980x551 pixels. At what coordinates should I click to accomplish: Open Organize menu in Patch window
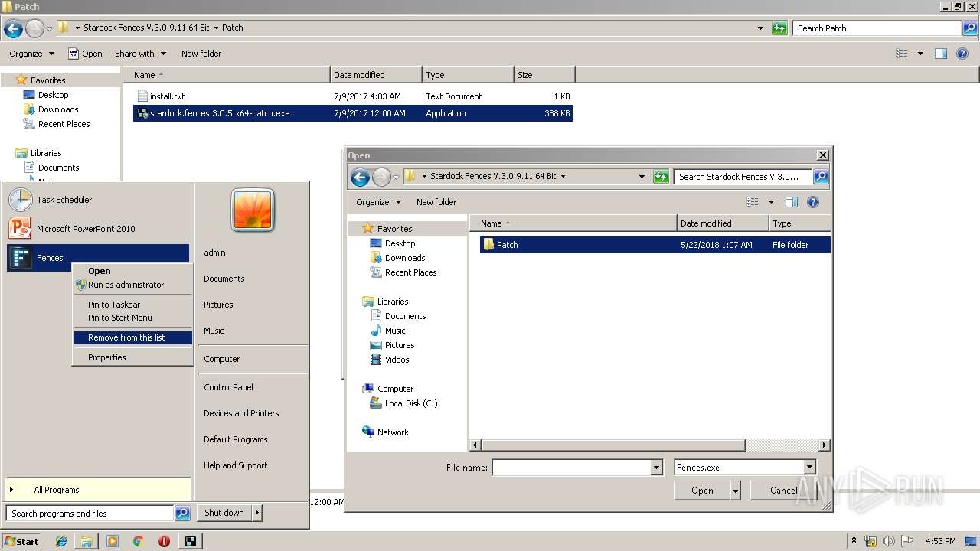[x=32, y=54]
